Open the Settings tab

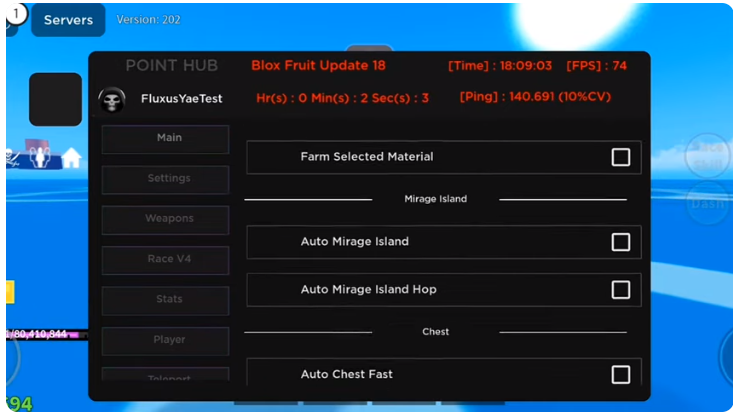(165, 180)
